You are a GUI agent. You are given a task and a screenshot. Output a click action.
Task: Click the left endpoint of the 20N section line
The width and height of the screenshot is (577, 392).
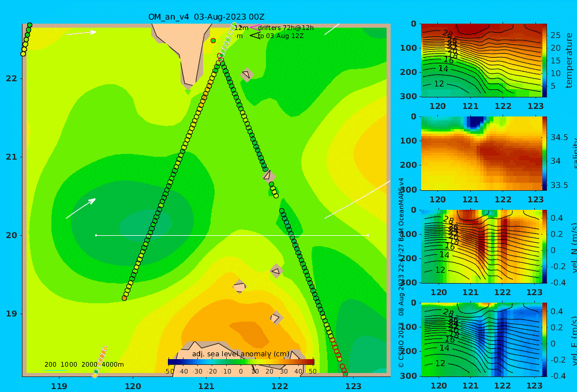[x=96, y=235]
